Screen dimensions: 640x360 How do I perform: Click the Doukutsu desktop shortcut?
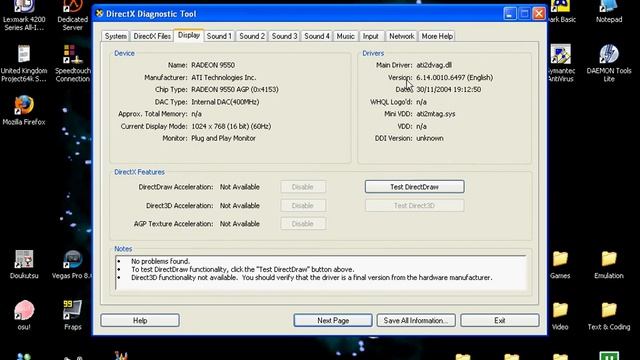[24, 264]
